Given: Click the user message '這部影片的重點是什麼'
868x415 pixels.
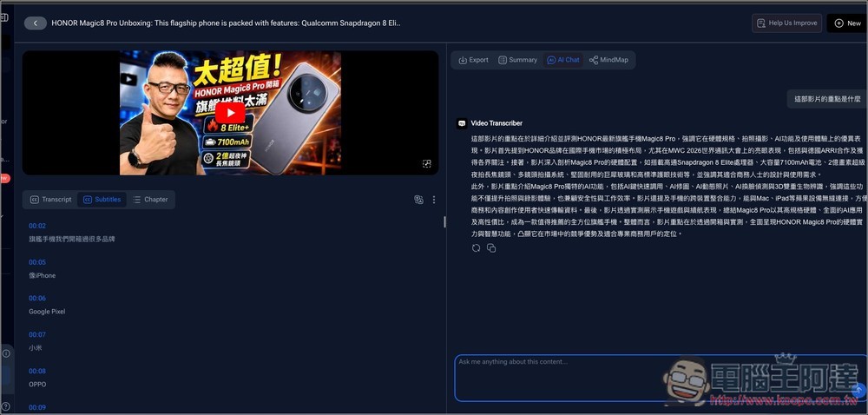Looking at the screenshot, I should [x=827, y=99].
